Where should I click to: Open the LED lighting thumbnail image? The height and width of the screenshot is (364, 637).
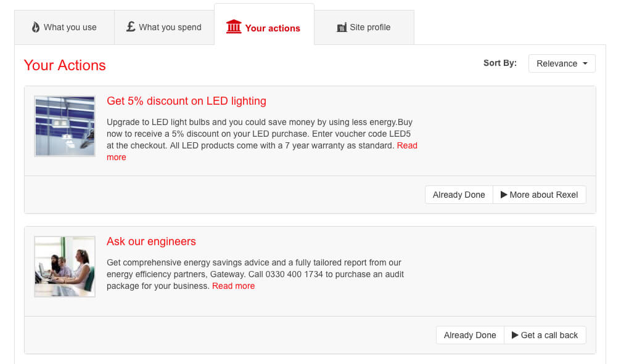65,126
